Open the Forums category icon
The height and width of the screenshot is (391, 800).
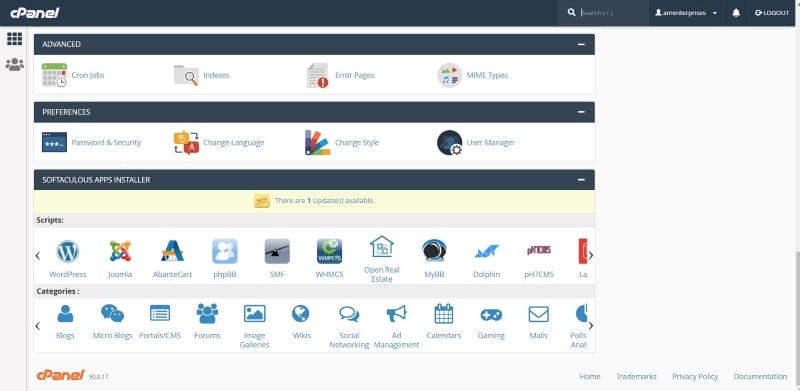[207, 313]
